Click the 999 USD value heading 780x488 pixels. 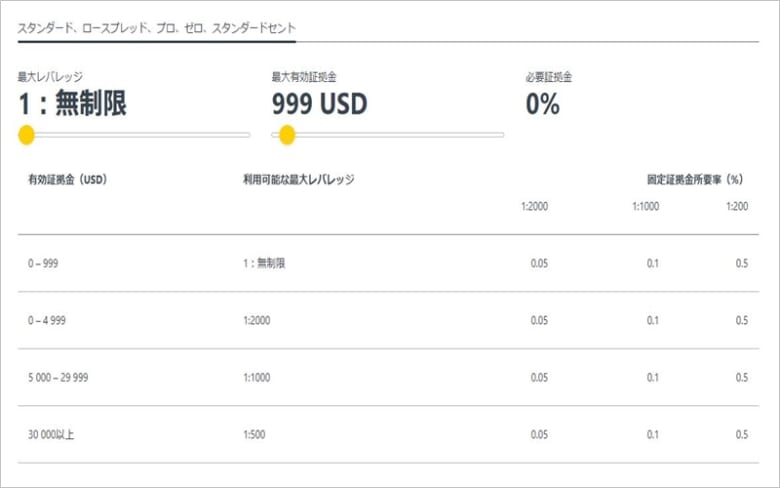coord(319,104)
